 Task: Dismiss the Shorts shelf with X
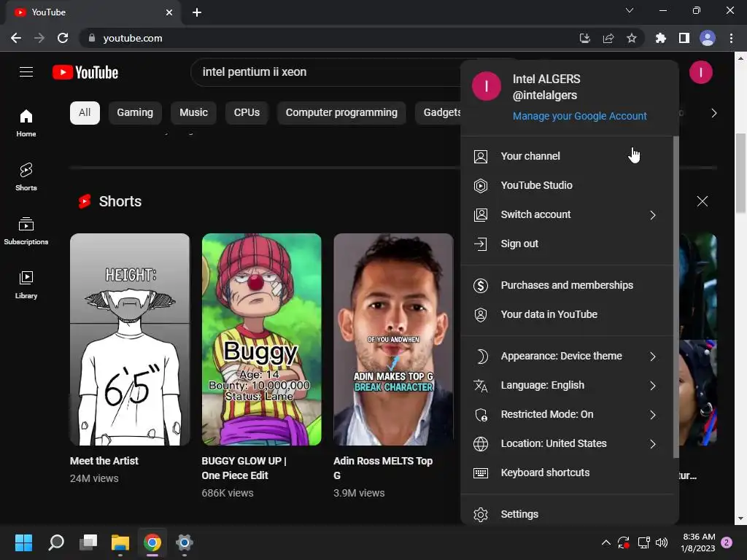click(x=702, y=201)
